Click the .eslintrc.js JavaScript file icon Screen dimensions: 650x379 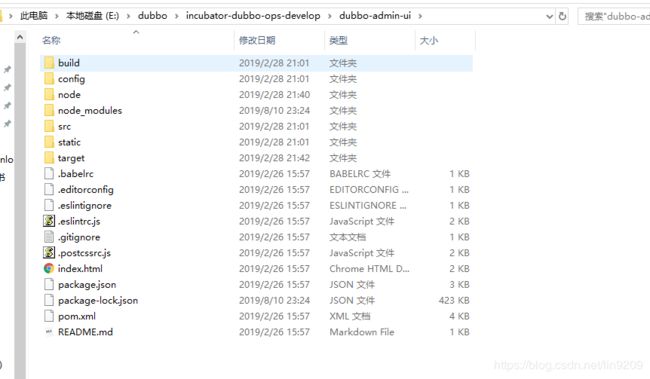49,221
